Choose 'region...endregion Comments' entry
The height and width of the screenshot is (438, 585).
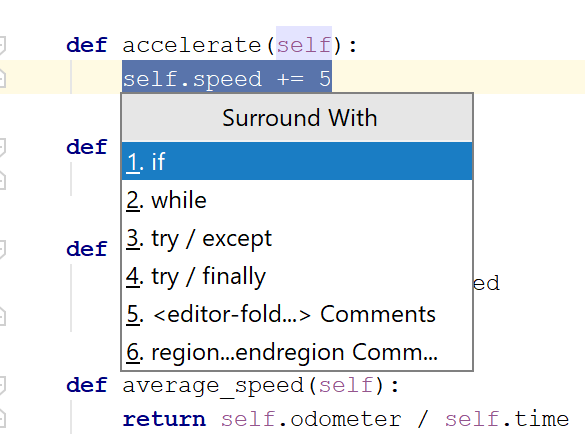click(x=297, y=352)
